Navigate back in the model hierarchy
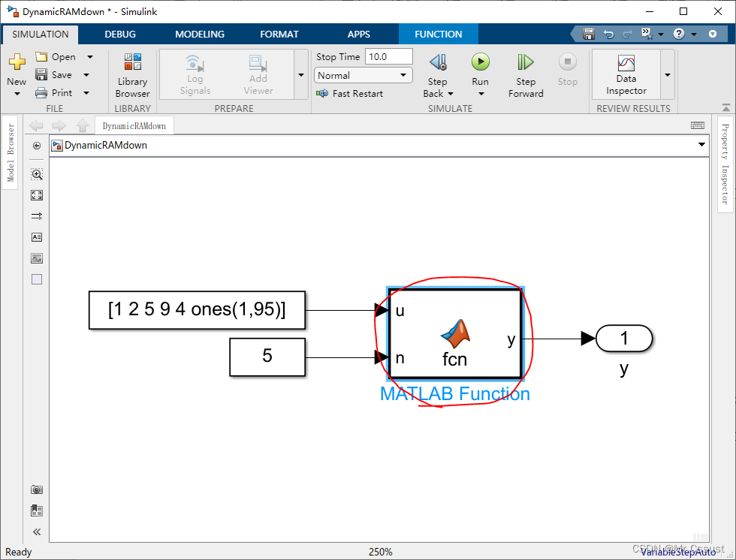The height and width of the screenshot is (560, 736). tap(36, 125)
